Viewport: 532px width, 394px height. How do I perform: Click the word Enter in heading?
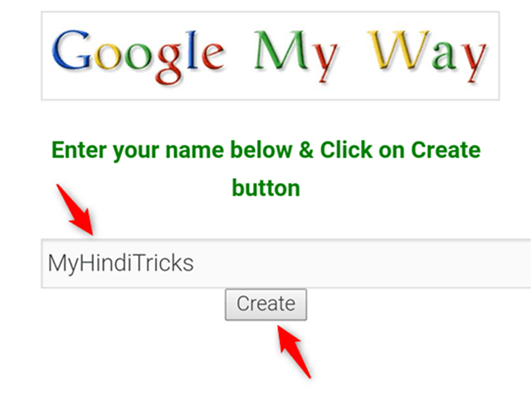[78, 150]
